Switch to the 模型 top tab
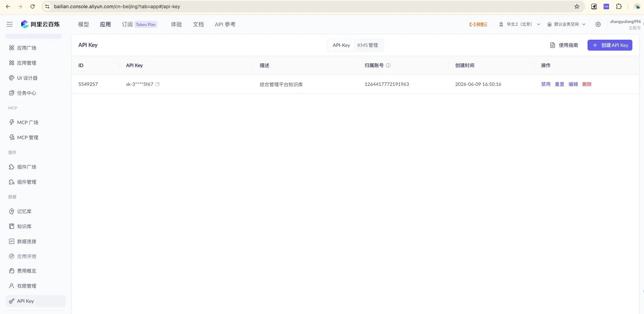 84,24
